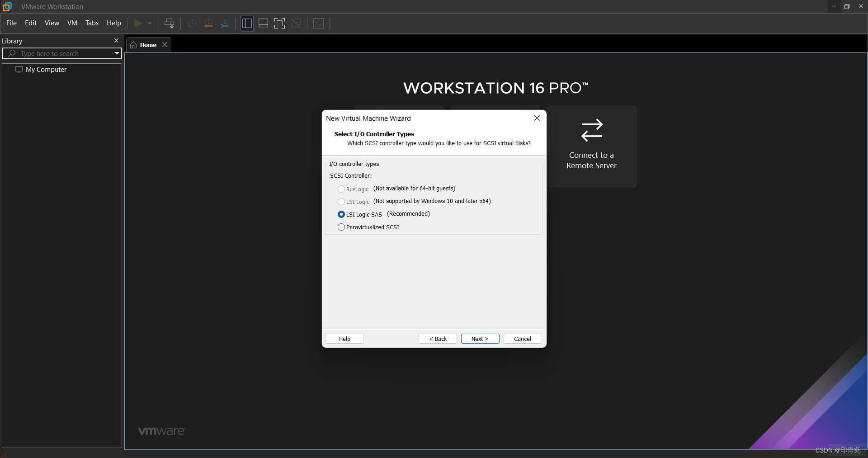
Task: Click the Take Snapshot toolbar icon
Action: 192,24
